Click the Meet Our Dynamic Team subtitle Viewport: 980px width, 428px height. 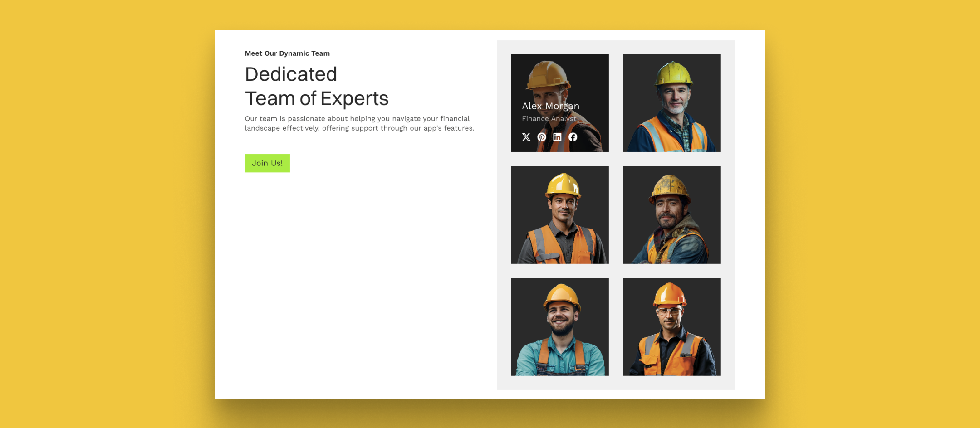(x=287, y=53)
